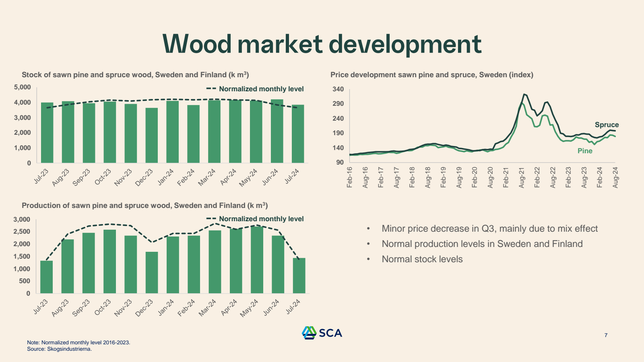Click slide page number 7
Screen dimensions: 644x362
click(x=606, y=335)
